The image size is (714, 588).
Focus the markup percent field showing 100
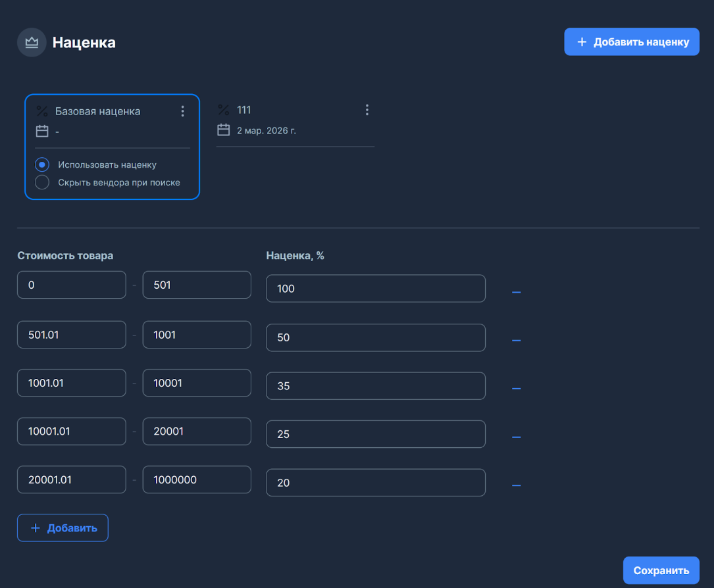click(375, 288)
